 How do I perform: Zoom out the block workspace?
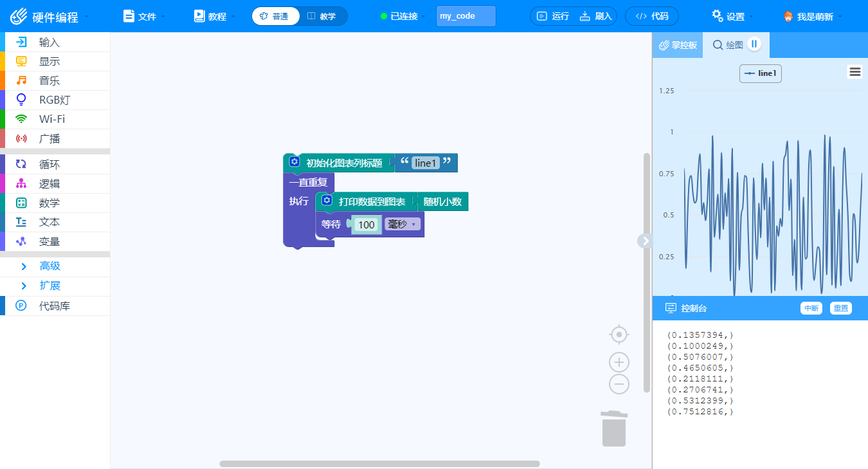pos(619,384)
